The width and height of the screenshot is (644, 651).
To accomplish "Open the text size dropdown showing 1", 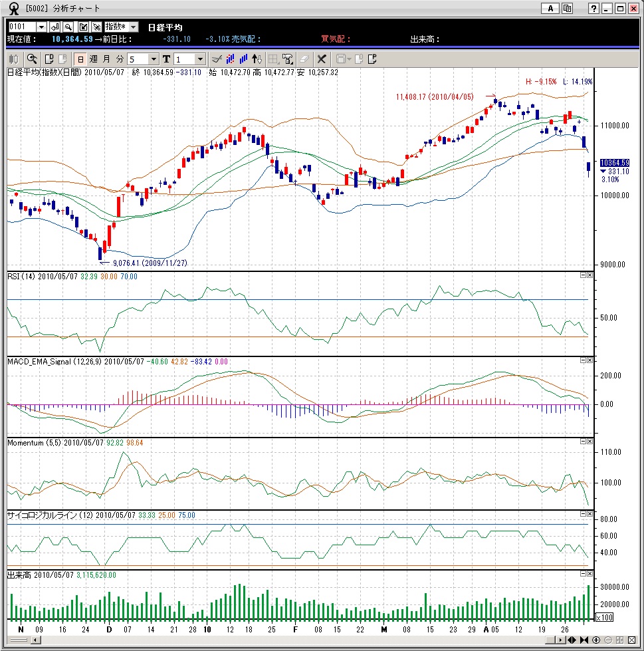I will (x=200, y=59).
